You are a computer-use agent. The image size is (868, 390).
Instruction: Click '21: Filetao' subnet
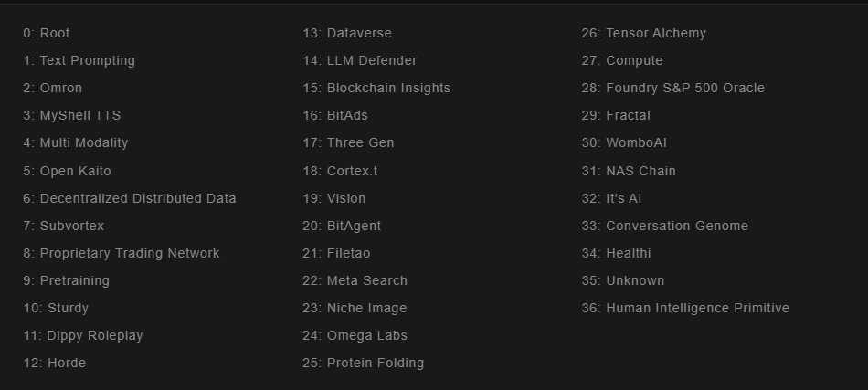pyautogui.click(x=336, y=253)
